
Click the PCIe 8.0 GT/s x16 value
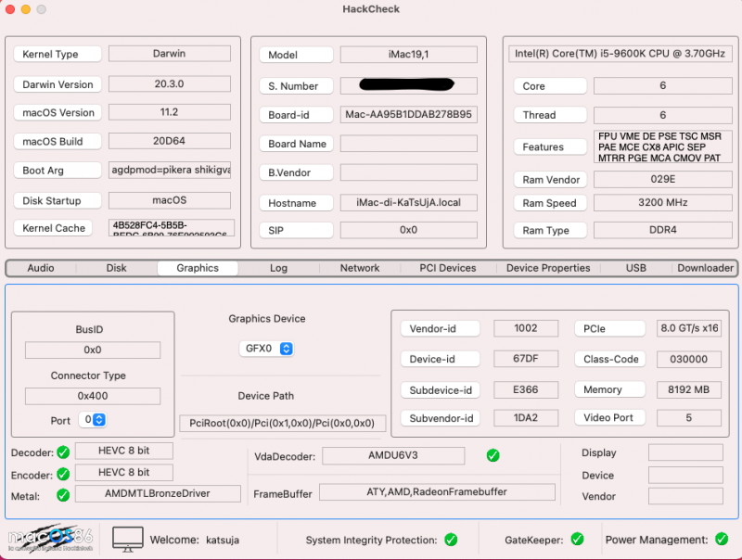pos(689,328)
